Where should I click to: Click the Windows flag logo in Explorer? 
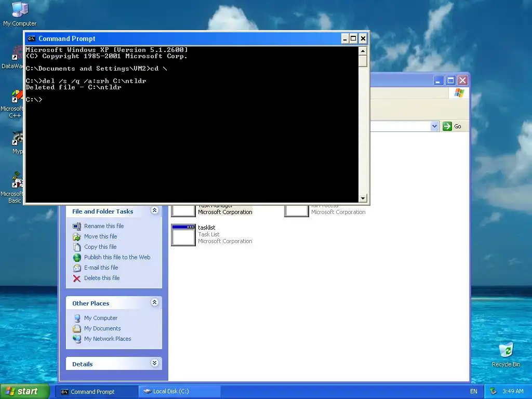pyautogui.click(x=459, y=93)
